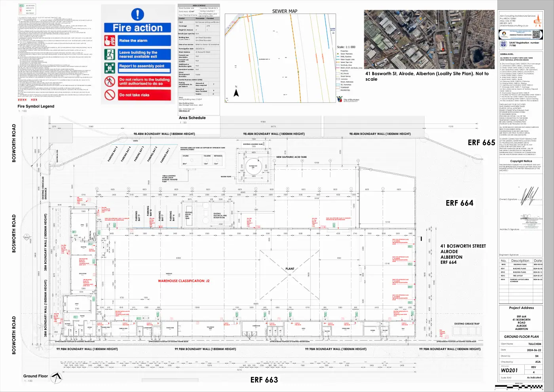Click the locality caption '41 Bosworth St, Alrode'
554x392 pixels.
pyautogui.click(x=427, y=76)
